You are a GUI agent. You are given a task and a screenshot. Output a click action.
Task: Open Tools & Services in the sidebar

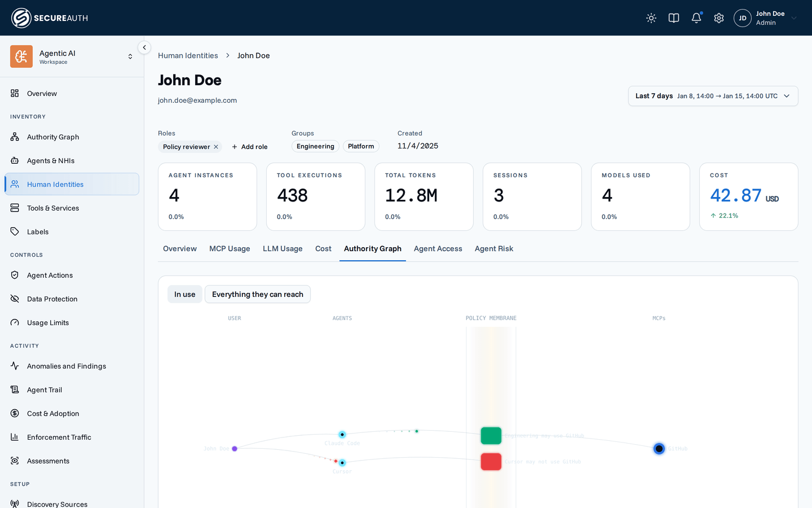(x=72, y=208)
